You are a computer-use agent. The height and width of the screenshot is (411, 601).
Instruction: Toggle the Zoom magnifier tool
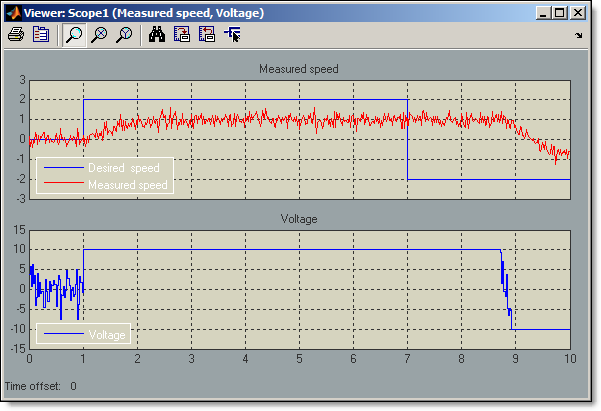pos(74,34)
